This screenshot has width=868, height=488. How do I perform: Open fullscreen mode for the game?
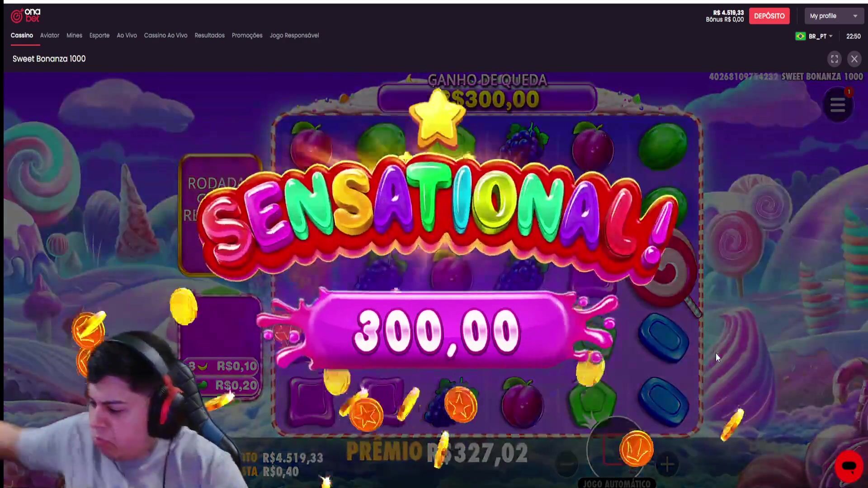coord(835,59)
